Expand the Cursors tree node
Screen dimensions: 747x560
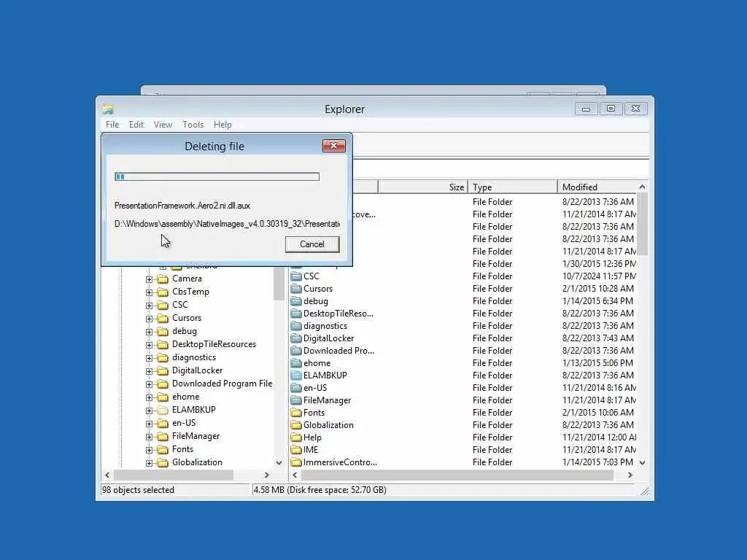tap(149, 319)
